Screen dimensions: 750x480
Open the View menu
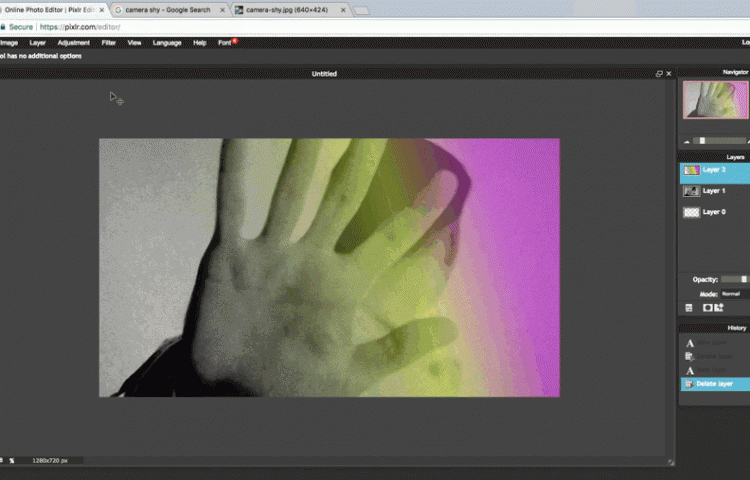134,43
